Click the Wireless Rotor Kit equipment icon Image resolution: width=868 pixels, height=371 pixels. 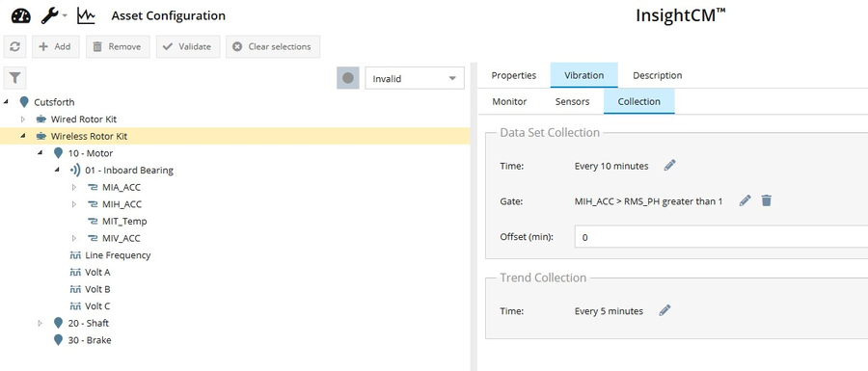(x=41, y=136)
